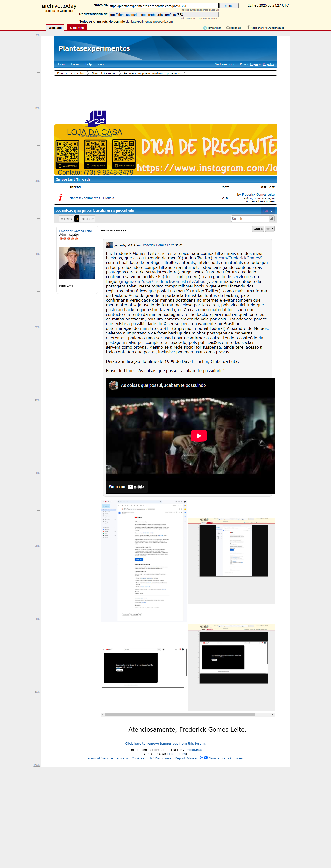The height and width of the screenshot is (868, 331).
Task: Open the Forum menu item
Action: 76,64
